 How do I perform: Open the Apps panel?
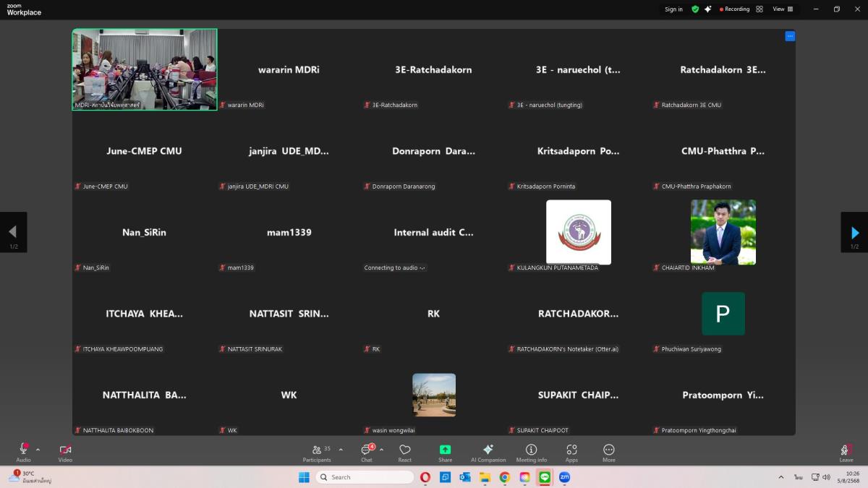click(x=571, y=453)
